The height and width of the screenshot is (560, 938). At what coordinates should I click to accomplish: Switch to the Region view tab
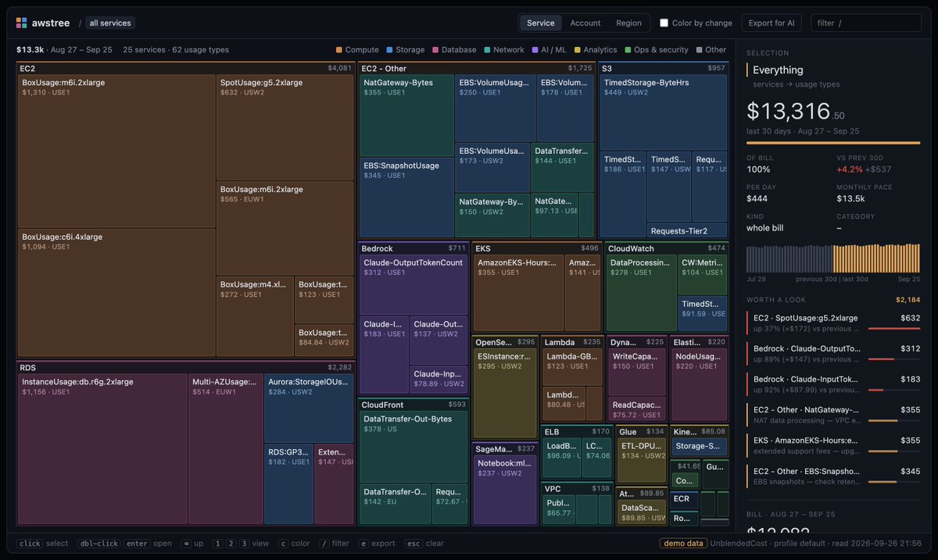tap(628, 23)
